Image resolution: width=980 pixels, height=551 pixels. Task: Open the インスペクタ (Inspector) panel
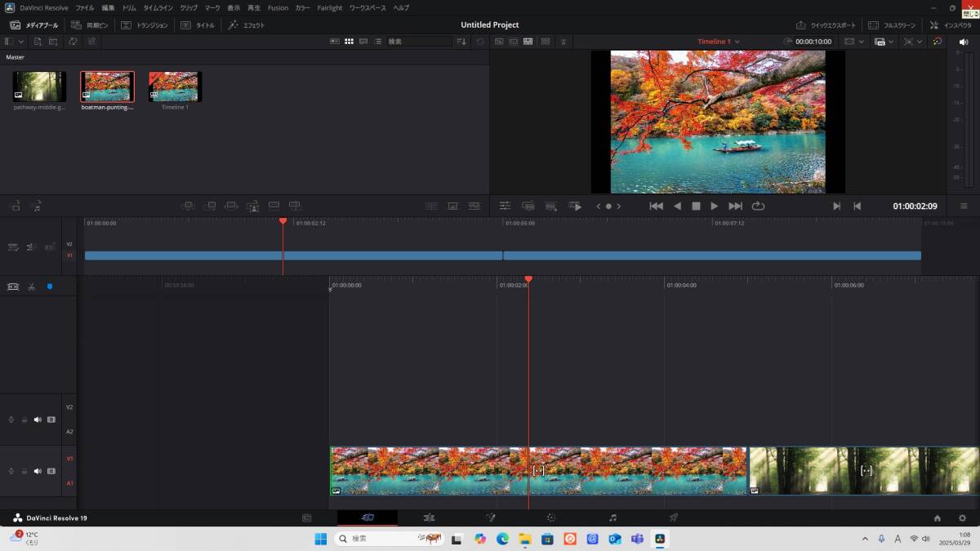point(951,25)
